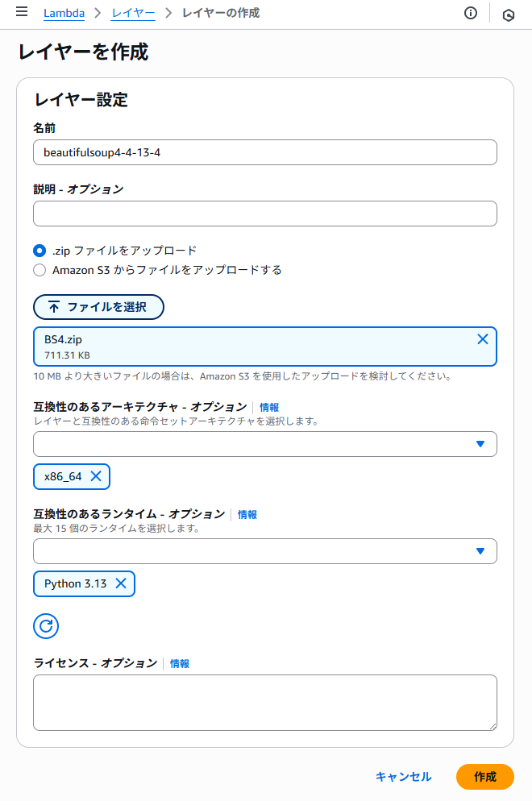Click the 作成 button

point(486,777)
